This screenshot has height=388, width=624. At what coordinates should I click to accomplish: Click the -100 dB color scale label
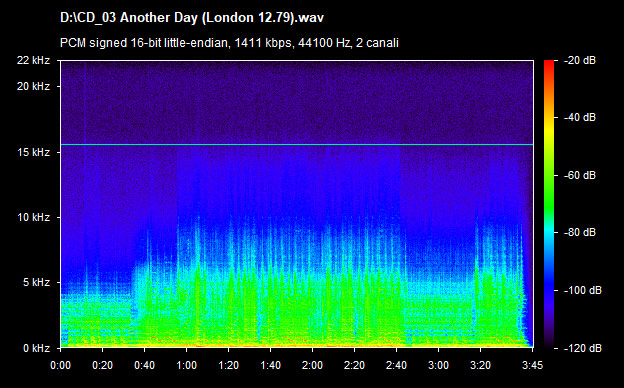point(583,291)
